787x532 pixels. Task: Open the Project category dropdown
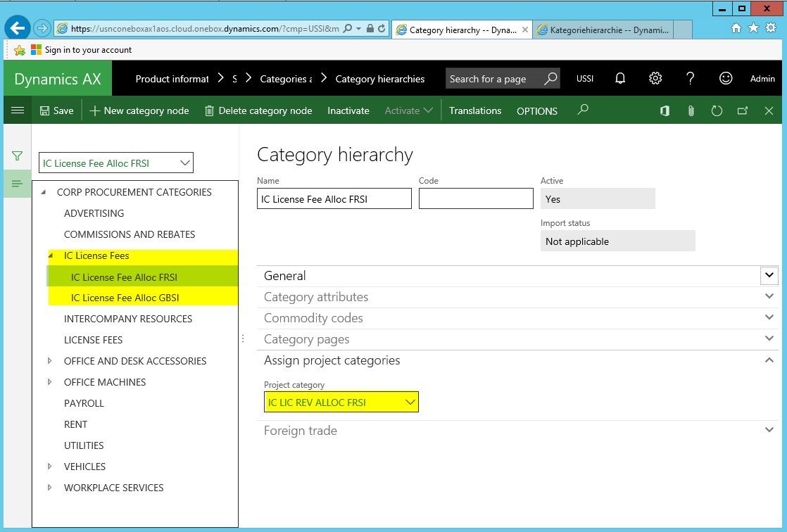tap(410, 403)
